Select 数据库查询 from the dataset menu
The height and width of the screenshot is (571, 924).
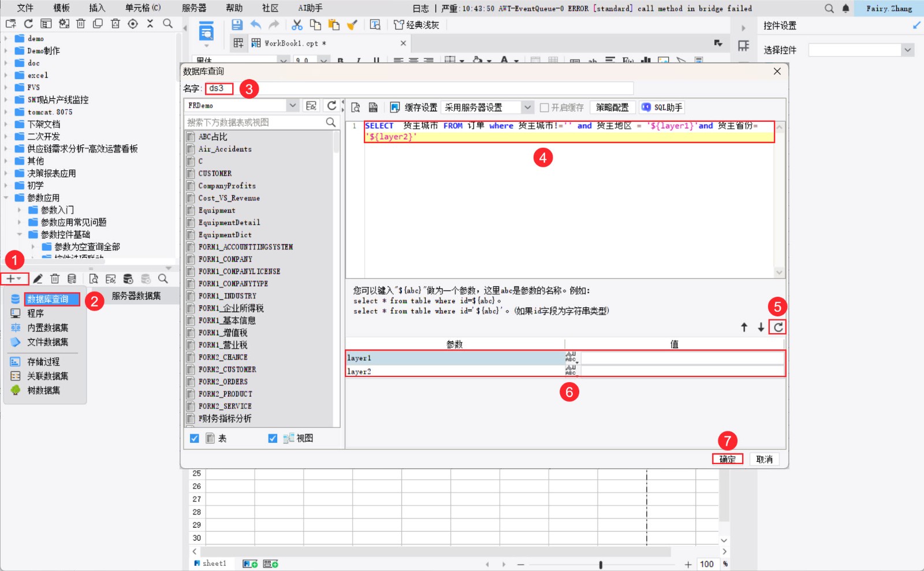pos(47,299)
